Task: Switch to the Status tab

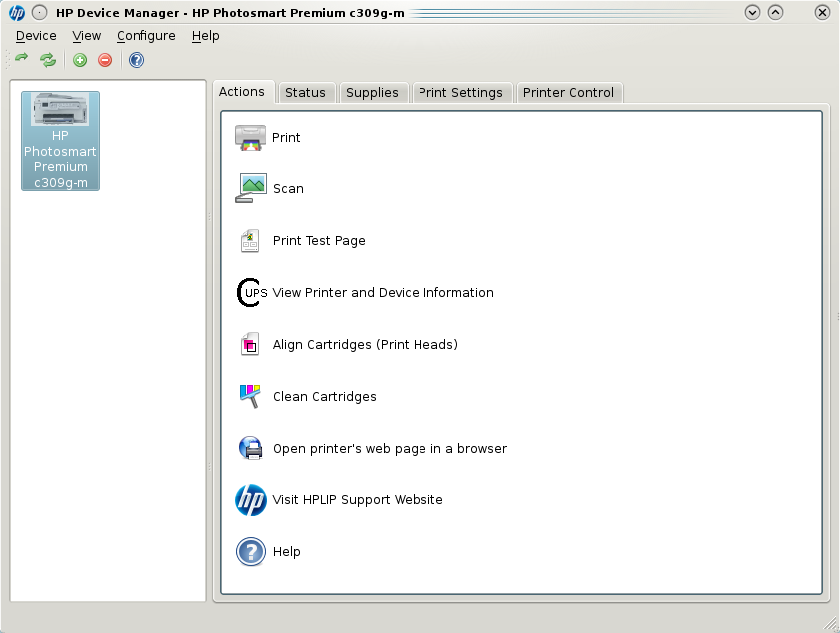Action: [306, 91]
